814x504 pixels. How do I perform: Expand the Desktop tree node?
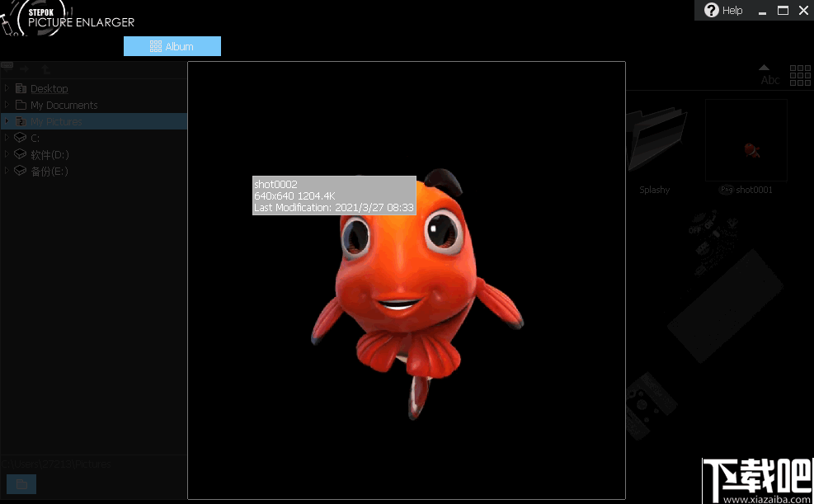click(7, 88)
